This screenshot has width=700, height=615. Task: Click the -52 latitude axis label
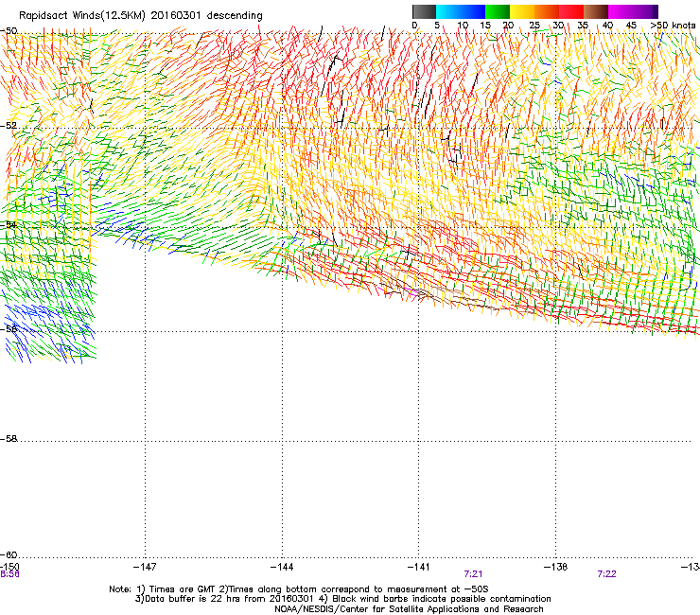click(x=9, y=126)
